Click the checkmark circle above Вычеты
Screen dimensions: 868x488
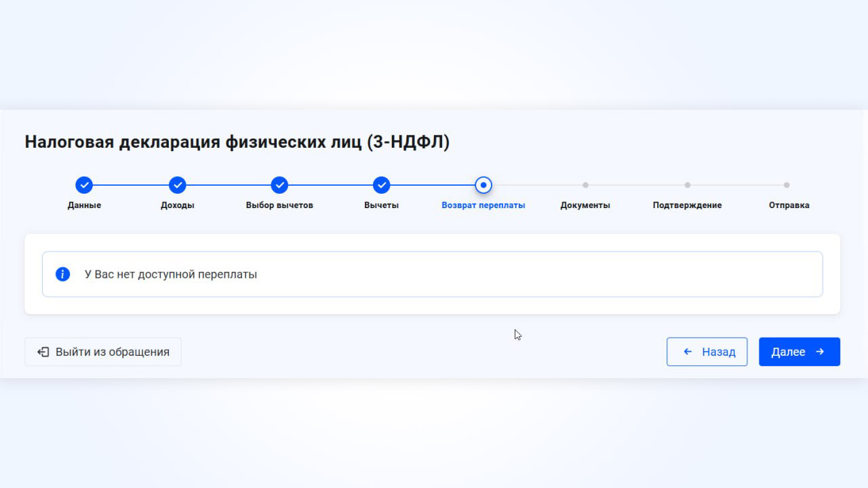381,185
